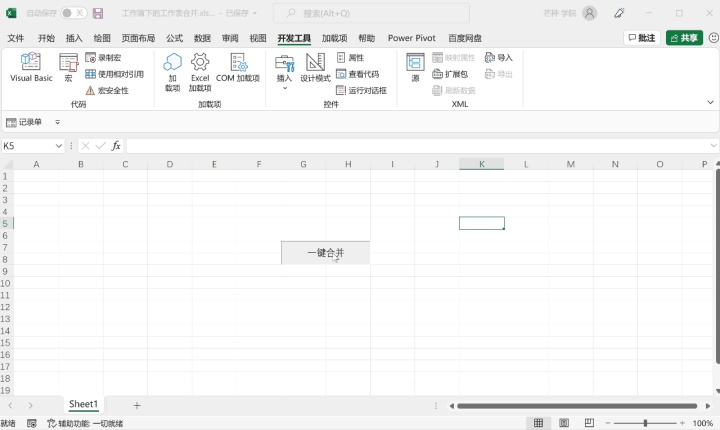The image size is (720, 430).
Task: Toggle the AutoSave (自动保存) switch
Action: pos(74,13)
